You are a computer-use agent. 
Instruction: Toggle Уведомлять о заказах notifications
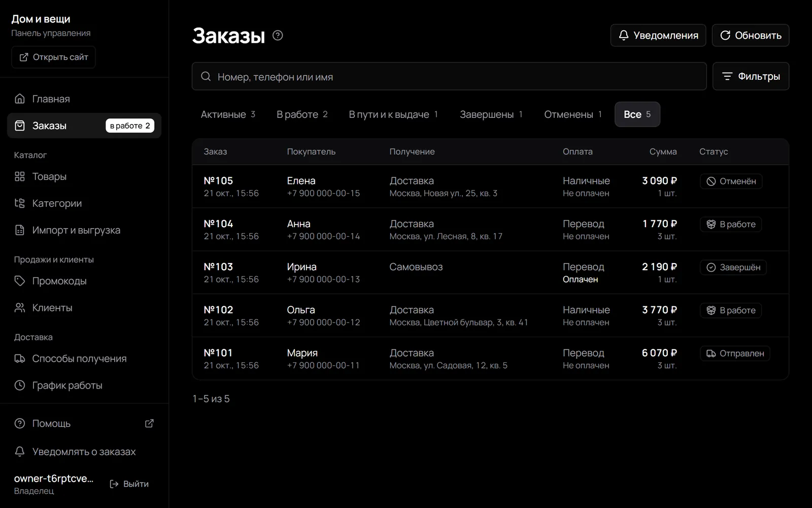click(84, 452)
